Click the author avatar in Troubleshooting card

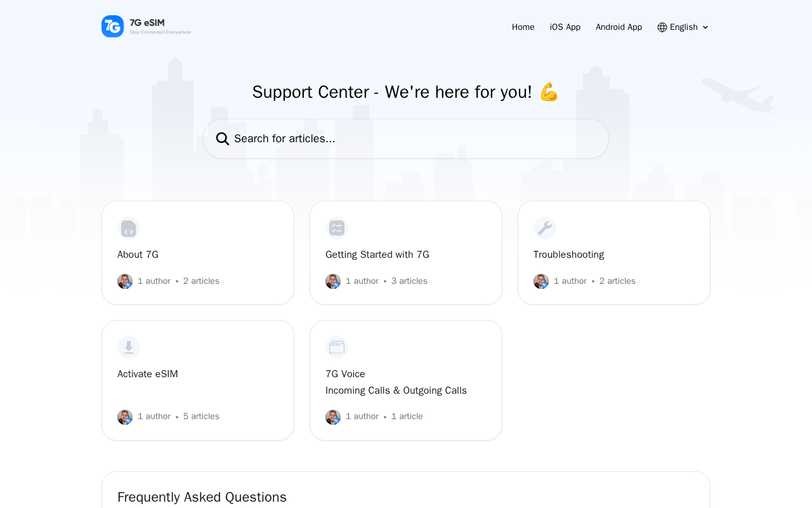541,281
